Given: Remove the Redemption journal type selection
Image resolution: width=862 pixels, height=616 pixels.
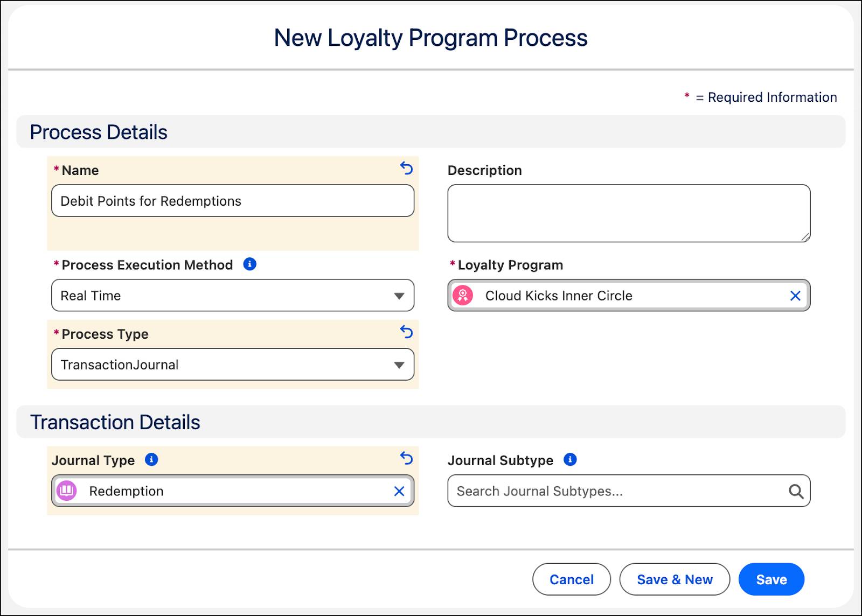Looking at the screenshot, I should [x=399, y=491].
